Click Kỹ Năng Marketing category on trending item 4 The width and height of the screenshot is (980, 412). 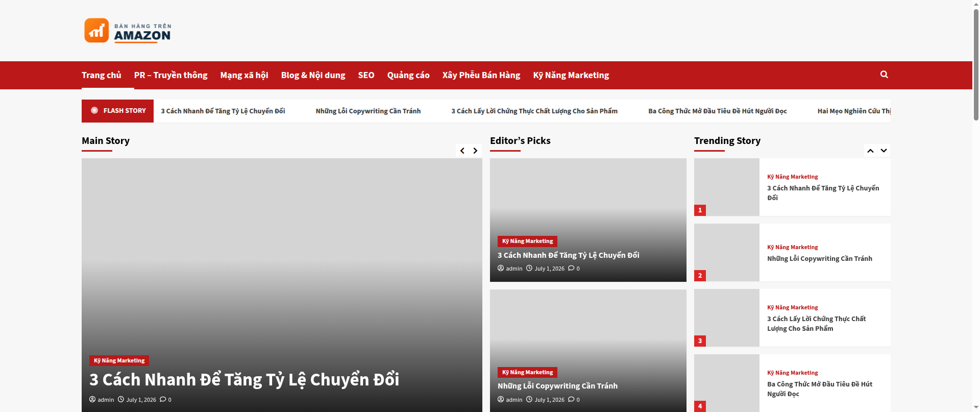pyautogui.click(x=792, y=373)
